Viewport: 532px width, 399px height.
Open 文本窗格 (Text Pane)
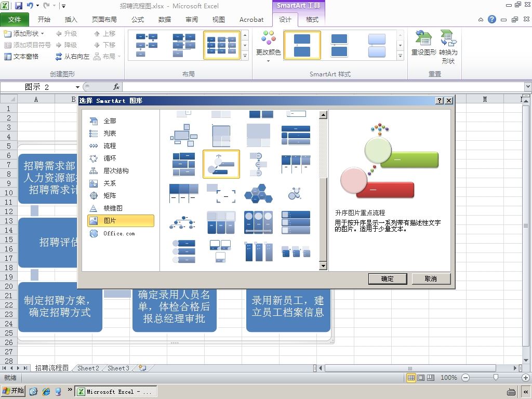tap(21, 56)
